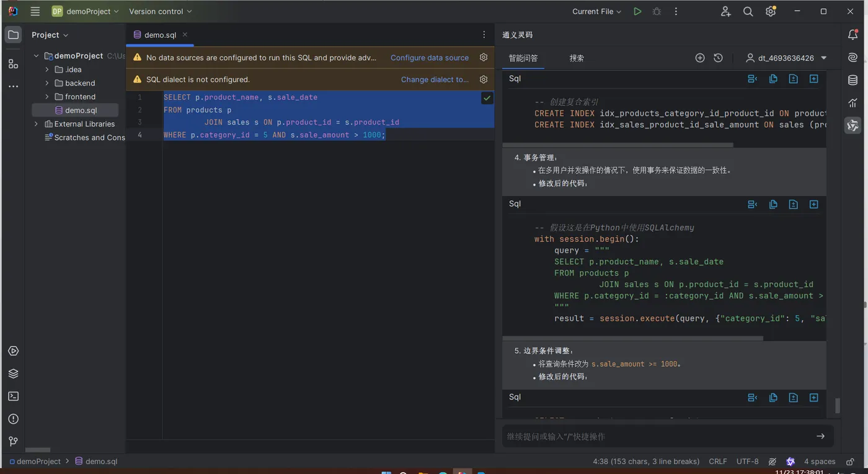Open the Current File run configuration dropdown

[596, 11]
